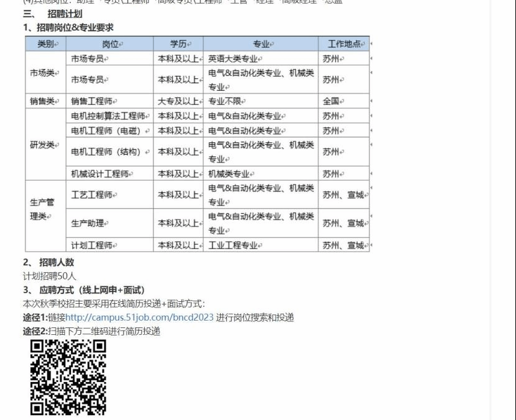This screenshot has height=420, width=516.
Task: Click the 学历 column header cell
Action: (x=178, y=44)
